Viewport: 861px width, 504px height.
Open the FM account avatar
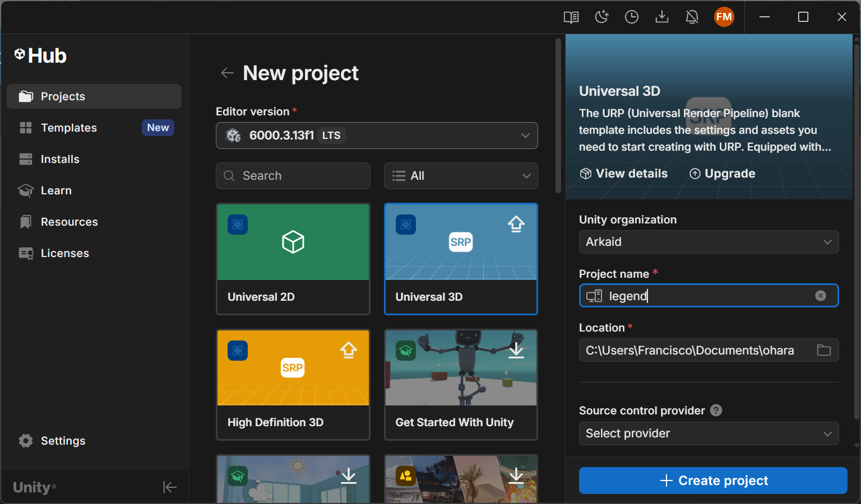click(x=724, y=17)
